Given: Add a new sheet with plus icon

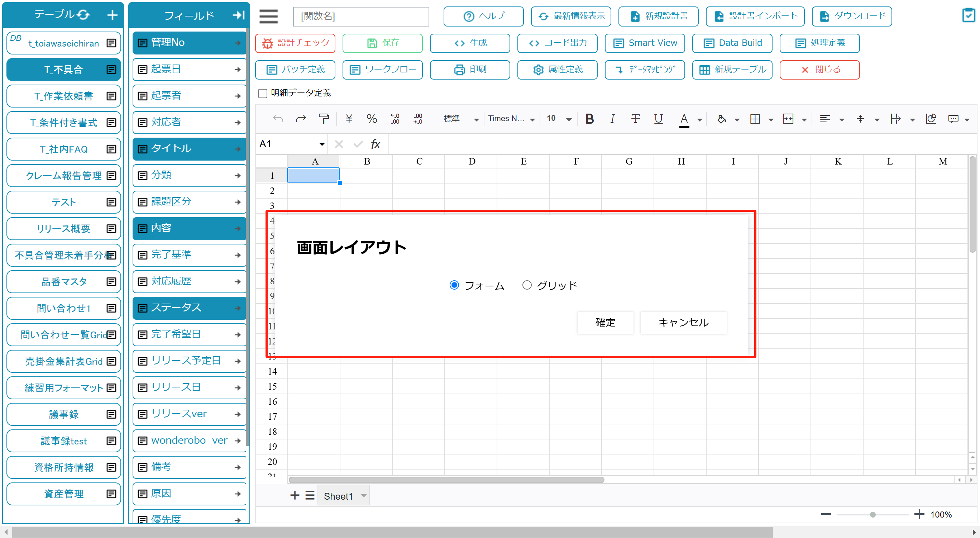Looking at the screenshot, I should [295, 495].
